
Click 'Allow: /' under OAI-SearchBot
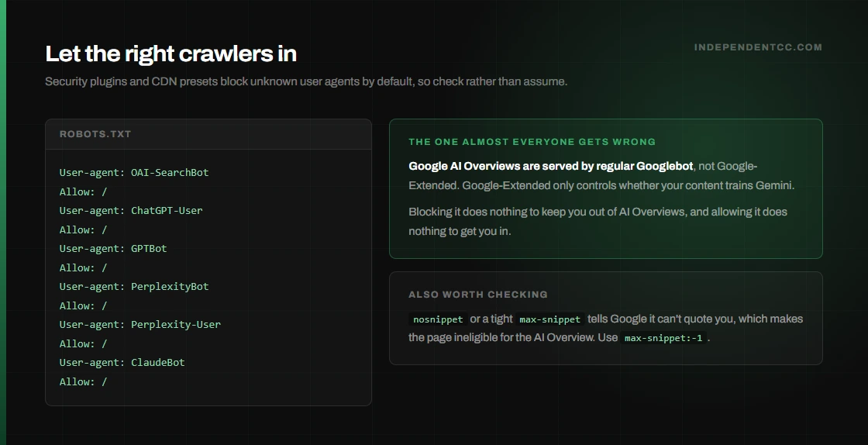(x=83, y=191)
